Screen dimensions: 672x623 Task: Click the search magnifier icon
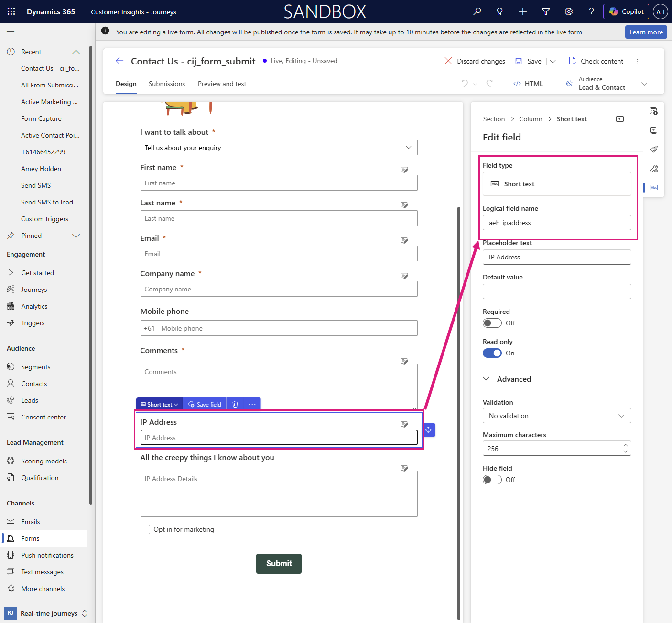477,11
